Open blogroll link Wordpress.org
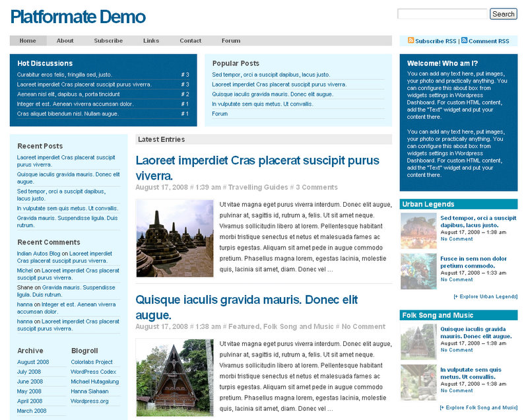 click(x=90, y=401)
